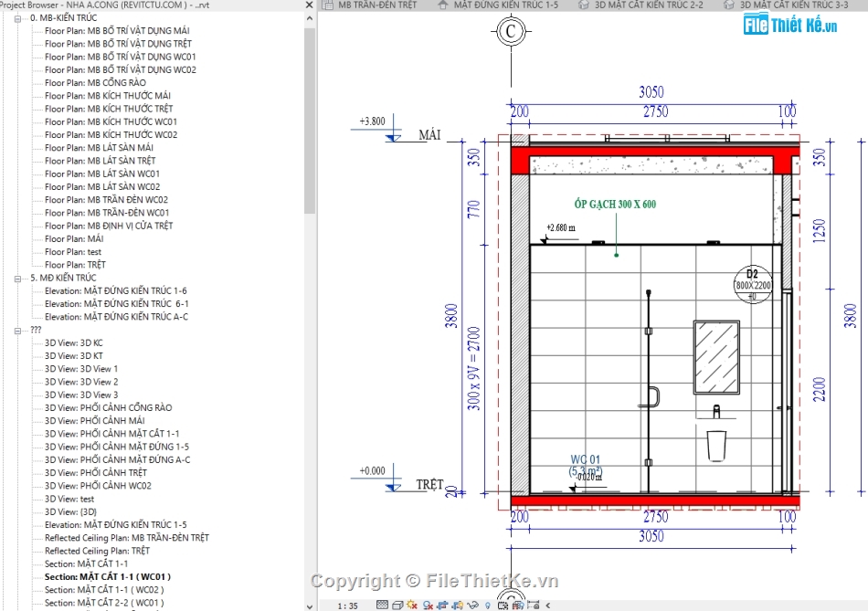Click the elevation icon on MẶT ĐỨNG KIẾN TRÚC 1-5 tab
This screenshot has height=611, width=868.
point(443,5)
